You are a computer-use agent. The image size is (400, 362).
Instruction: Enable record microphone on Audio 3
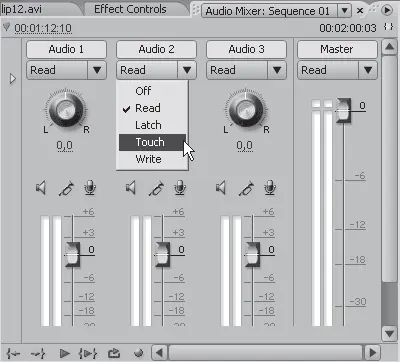pos(270,188)
